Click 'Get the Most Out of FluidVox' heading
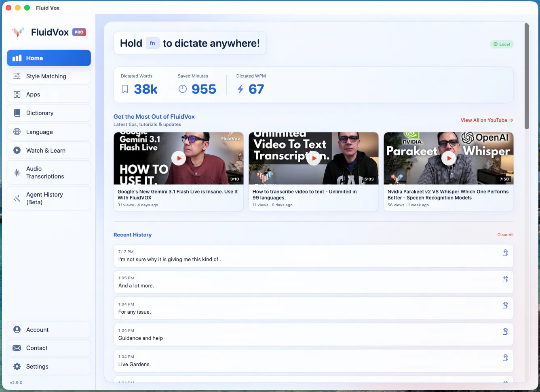This screenshot has height=392, width=540. [154, 117]
